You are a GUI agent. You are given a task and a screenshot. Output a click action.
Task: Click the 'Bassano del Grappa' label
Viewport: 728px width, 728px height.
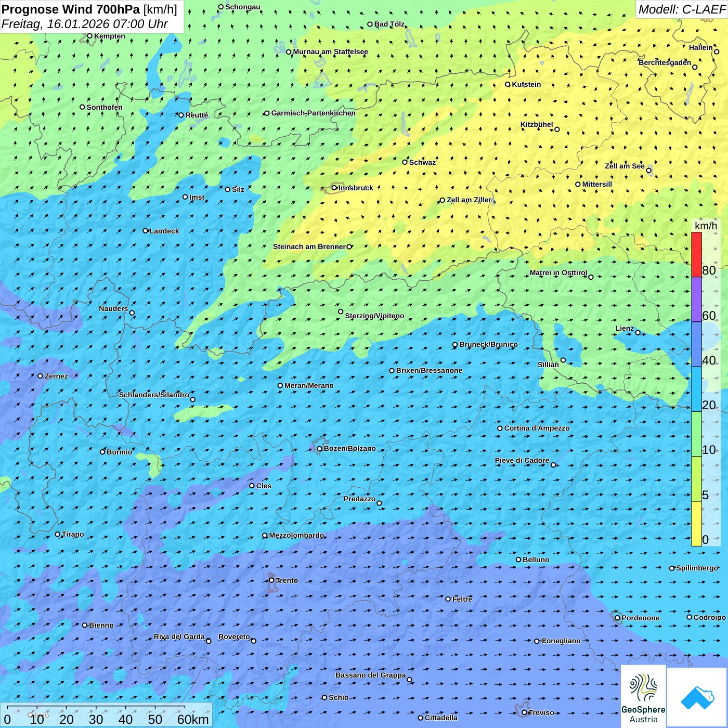click(370, 675)
